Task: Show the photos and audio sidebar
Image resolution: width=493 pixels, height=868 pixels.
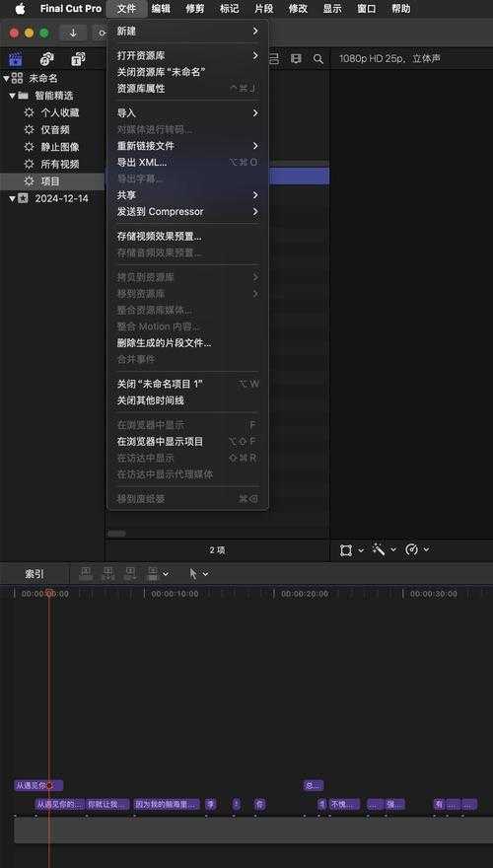Action: 47,58
